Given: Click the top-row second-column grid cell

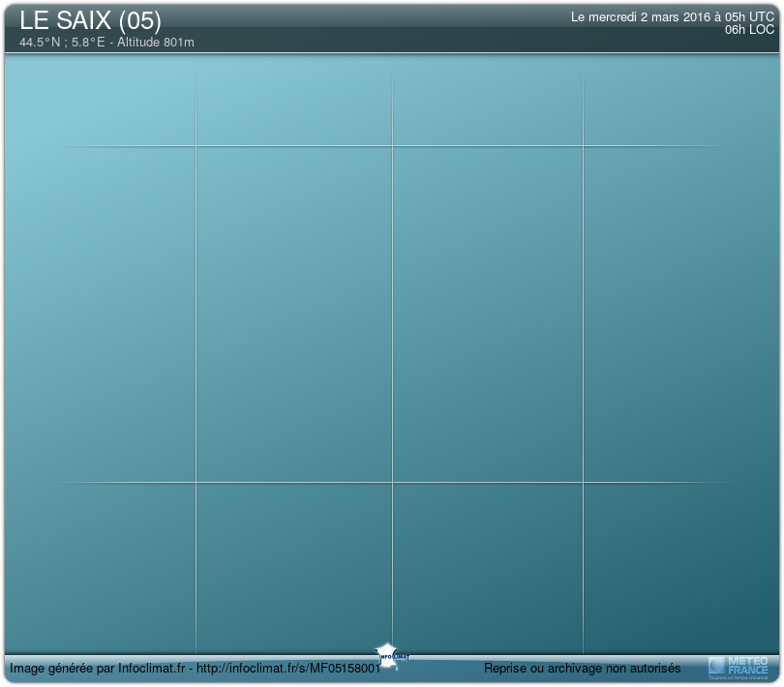Looking at the screenshot, I should (294, 100).
